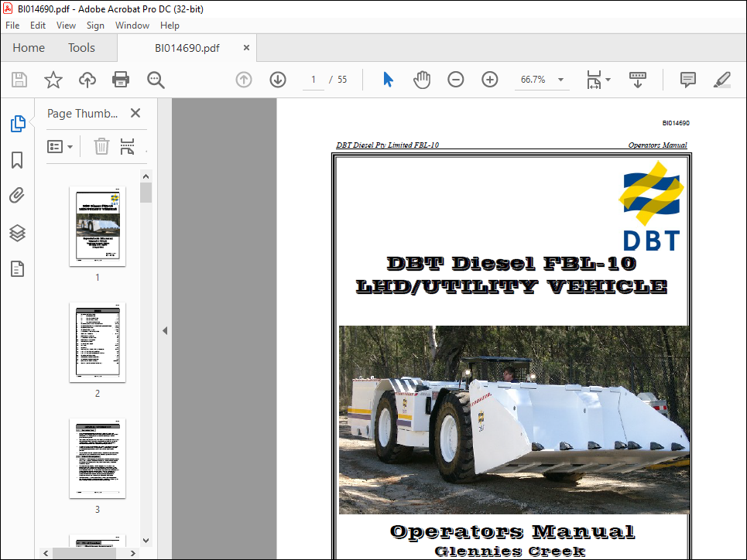Click thumbnail panel scroll up arrow
This screenshot has height=560, width=747.
146,176
